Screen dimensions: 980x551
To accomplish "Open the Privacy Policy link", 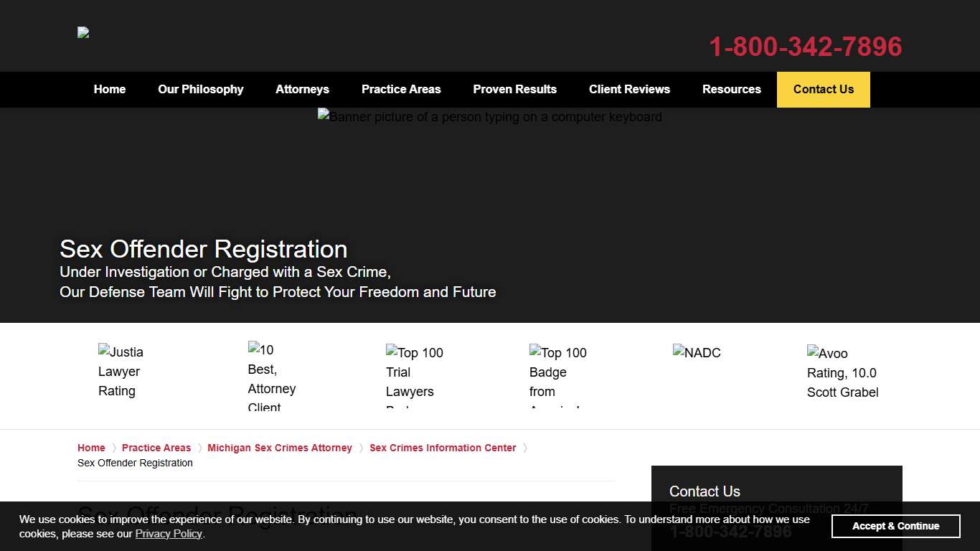I will pyautogui.click(x=169, y=534).
